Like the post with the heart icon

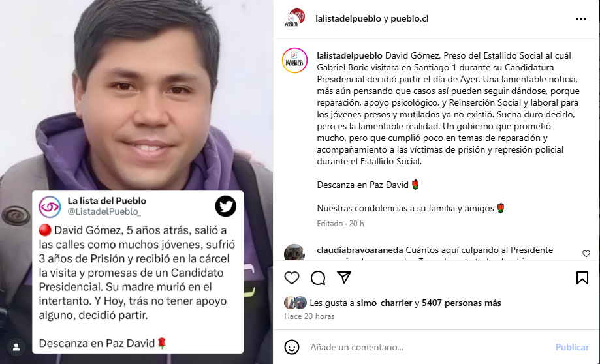pyautogui.click(x=292, y=278)
